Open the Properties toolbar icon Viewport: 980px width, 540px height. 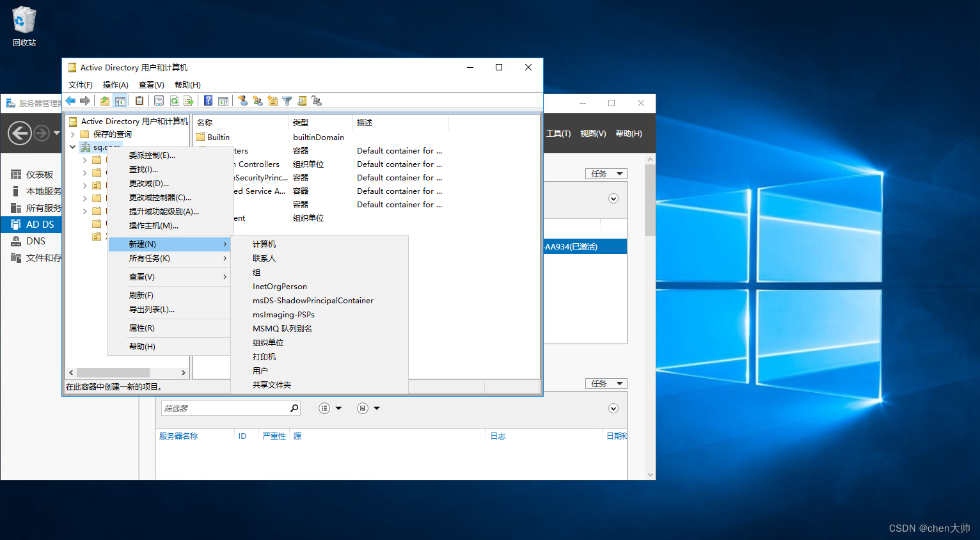159,100
